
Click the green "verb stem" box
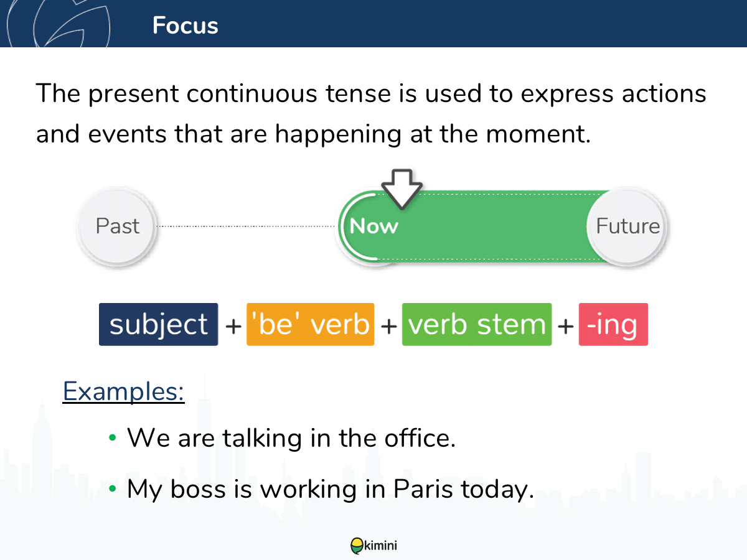[x=477, y=325]
